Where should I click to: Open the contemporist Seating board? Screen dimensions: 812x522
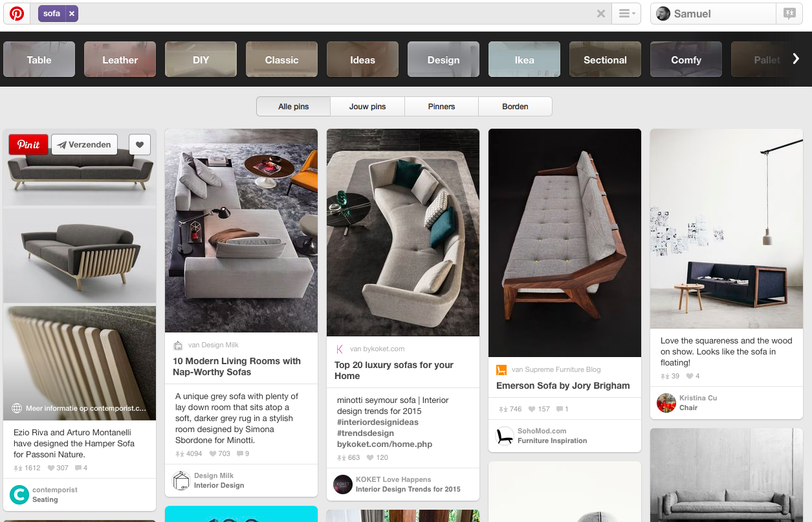pyautogui.click(x=55, y=495)
